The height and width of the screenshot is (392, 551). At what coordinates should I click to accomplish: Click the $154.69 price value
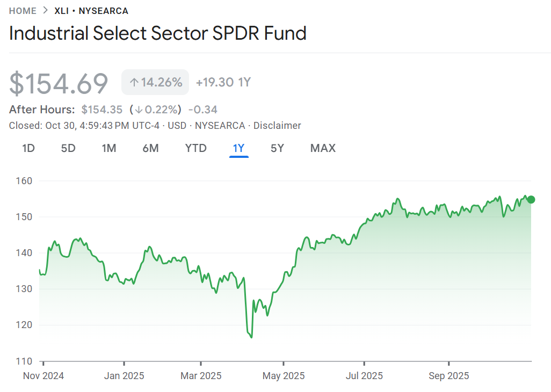59,83
